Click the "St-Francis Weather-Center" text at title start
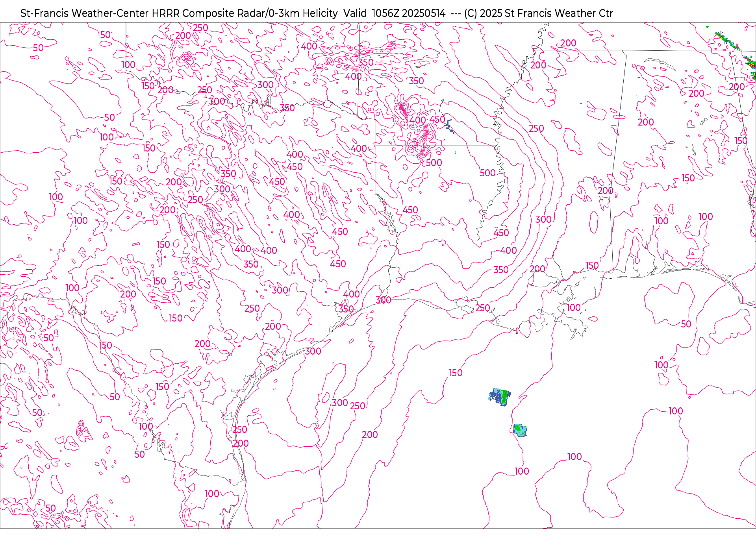The image size is (756, 551). point(85,13)
